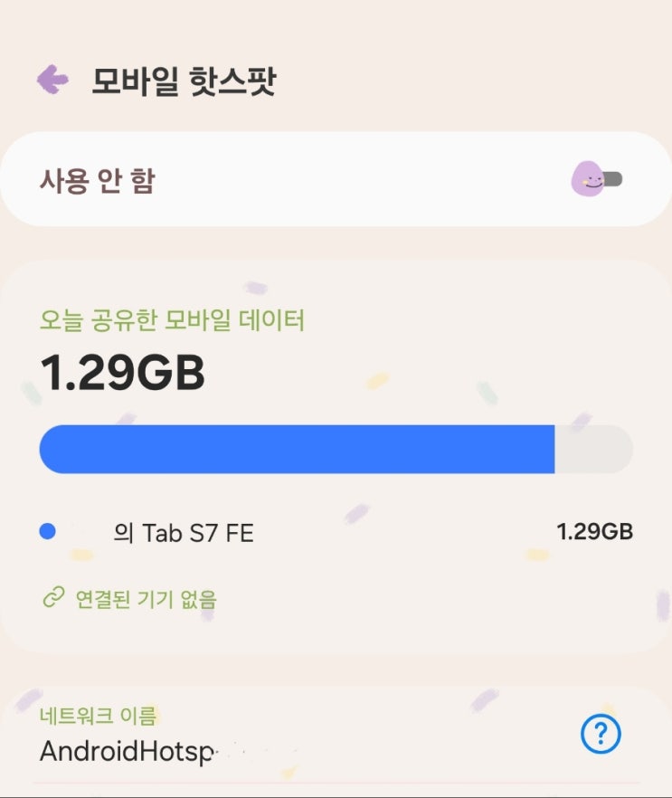The height and width of the screenshot is (798, 672).
Task: Open the blue question mark help
Action: point(601,733)
